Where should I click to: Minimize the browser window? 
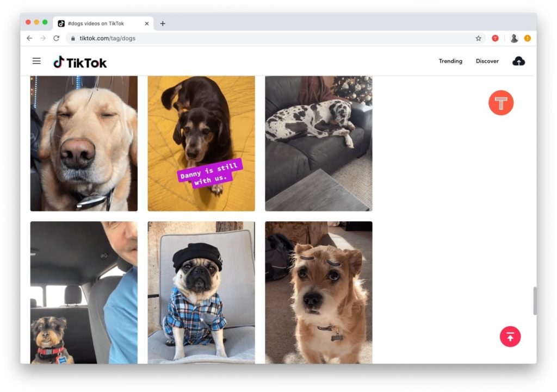[x=36, y=22]
